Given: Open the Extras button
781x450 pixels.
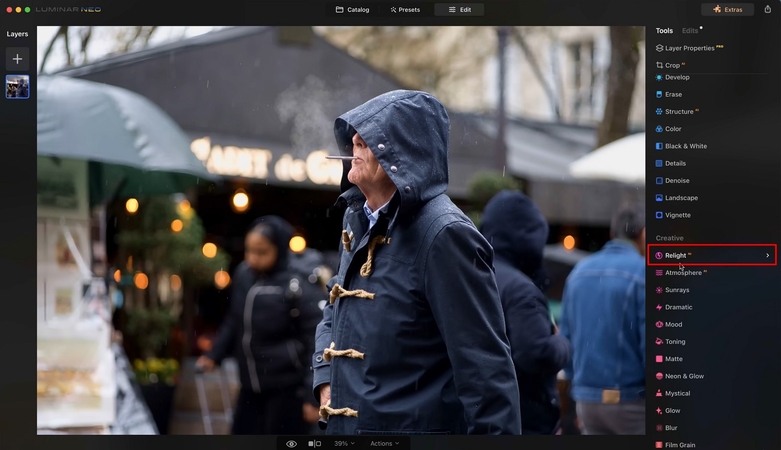Looking at the screenshot, I should click(727, 9).
